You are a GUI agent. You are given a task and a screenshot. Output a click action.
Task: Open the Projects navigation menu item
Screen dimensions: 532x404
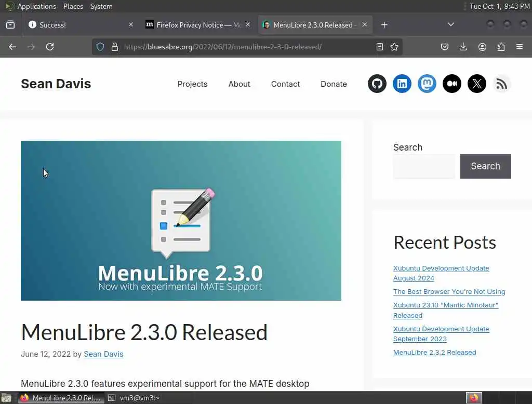[192, 84]
